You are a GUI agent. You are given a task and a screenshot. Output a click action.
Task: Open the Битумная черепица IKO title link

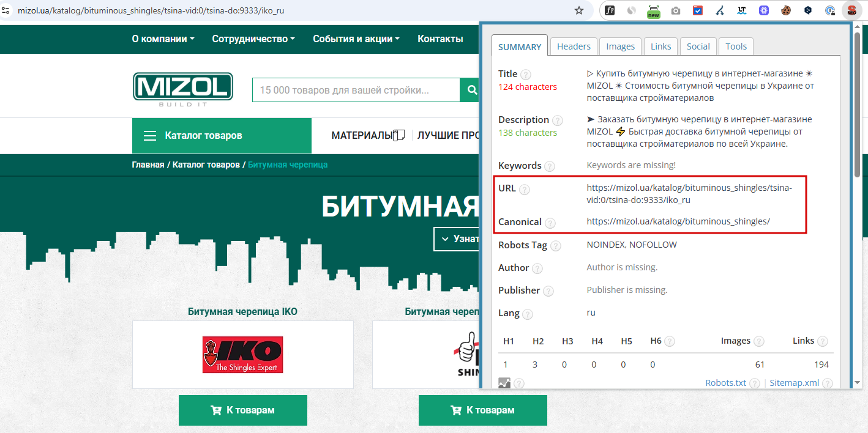click(242, 311)
